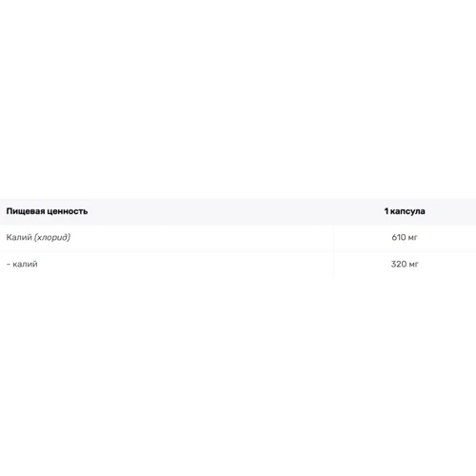Click the digit "1" before "капсула"
Image resolution: width=476 pixels, height=476 pixels.
387,211
